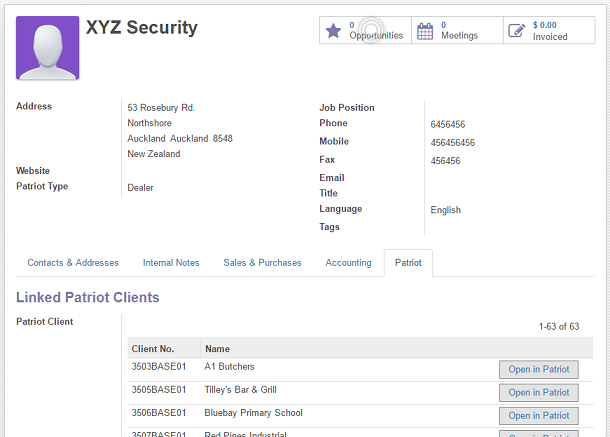
Task: Select the Patriot tab
Action: point(408,263)
